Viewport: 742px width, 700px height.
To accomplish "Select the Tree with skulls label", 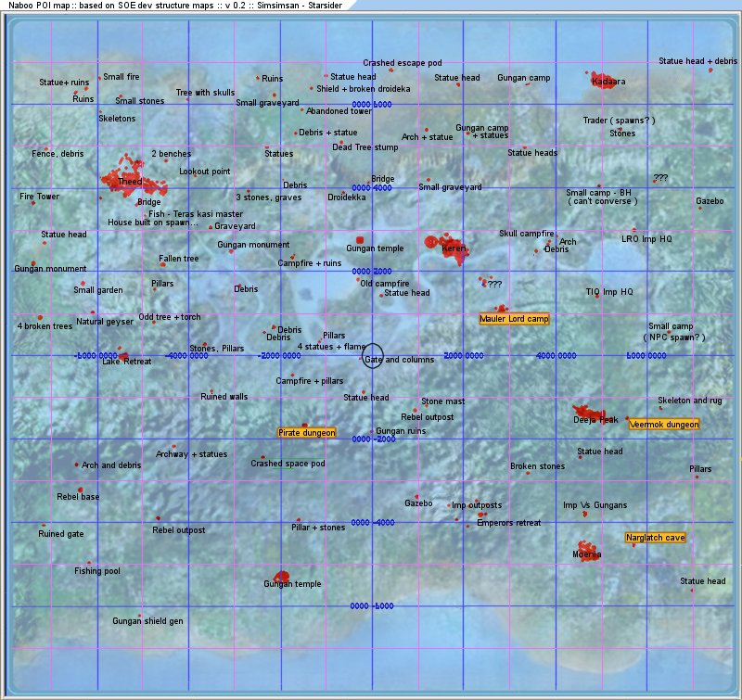I will (x=205, y=93).
